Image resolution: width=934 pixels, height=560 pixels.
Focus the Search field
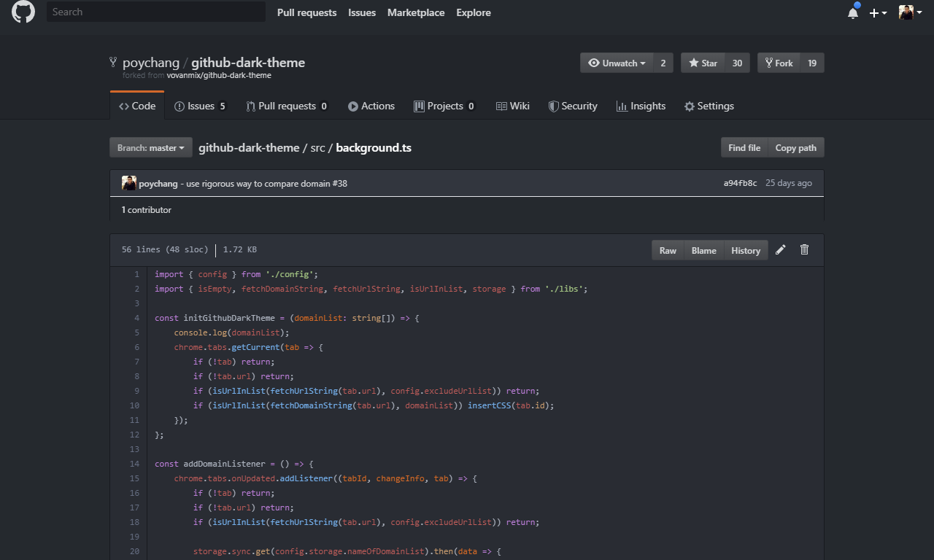[156, 12]
